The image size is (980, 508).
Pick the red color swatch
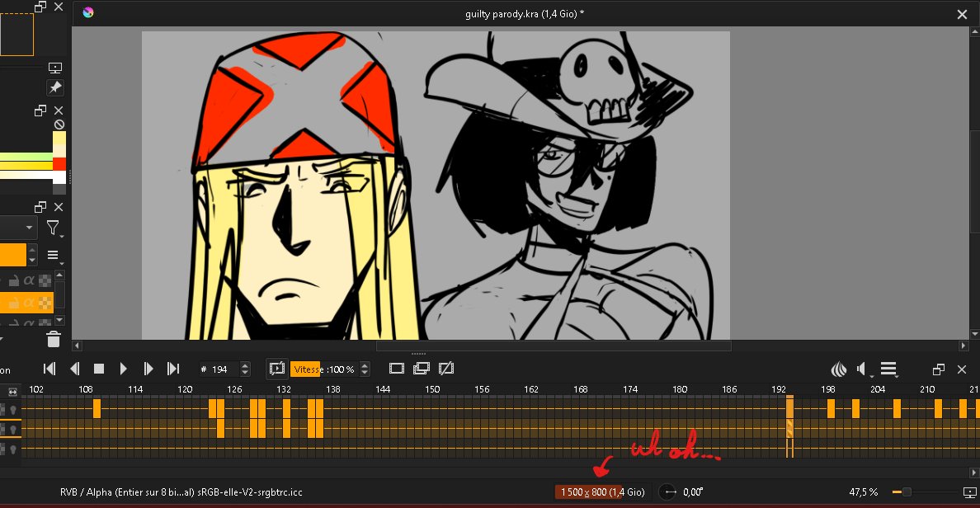pos(59,164)
